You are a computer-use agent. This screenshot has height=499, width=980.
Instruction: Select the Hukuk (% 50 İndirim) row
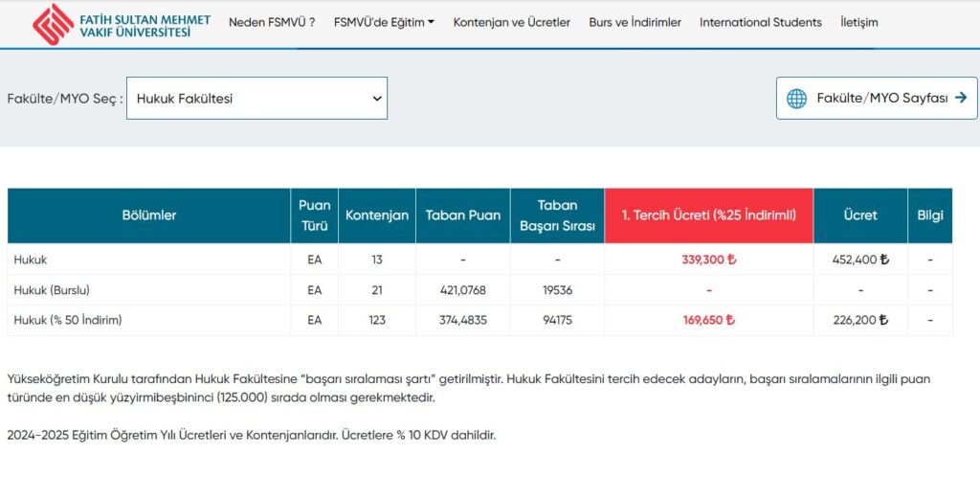tap(68, 321)
